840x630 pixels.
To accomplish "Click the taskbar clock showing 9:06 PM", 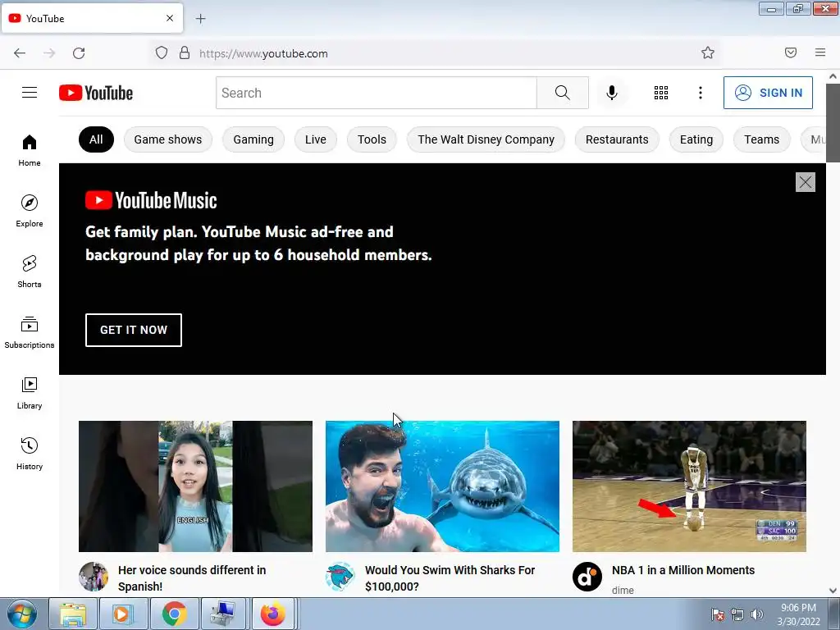I will (x=798, y=614).
